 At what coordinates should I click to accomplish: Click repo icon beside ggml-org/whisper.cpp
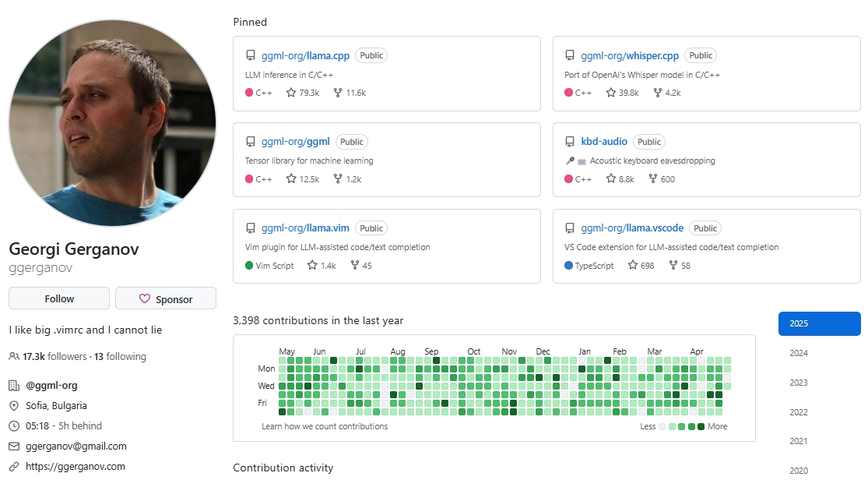pyautogui.click(x=570, y=55)
